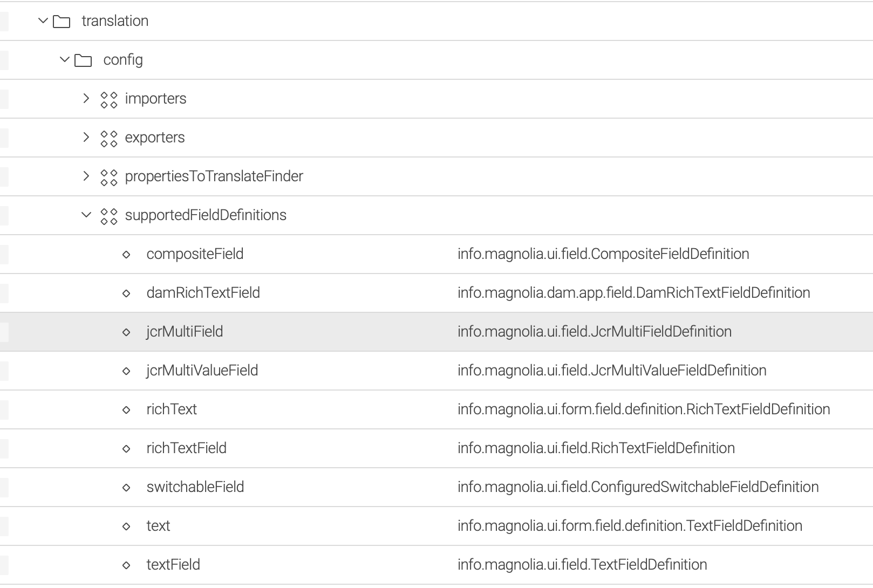Image resolution: width=873 pixels, height=588 pixels.
Task: Click the exporters content node icon
Action: coord(108,138)
